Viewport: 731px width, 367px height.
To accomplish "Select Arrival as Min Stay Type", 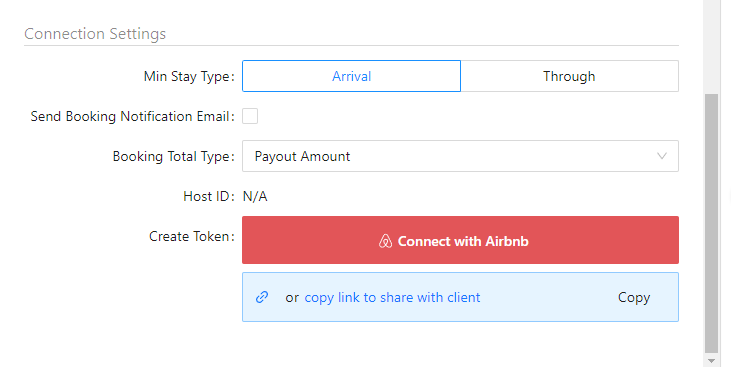I will coord(352,76).
